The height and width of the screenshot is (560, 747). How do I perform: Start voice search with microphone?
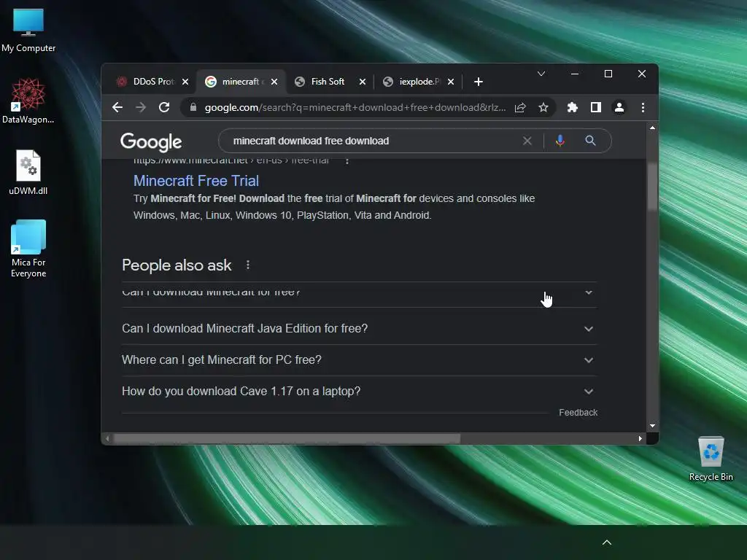(560, 141)
